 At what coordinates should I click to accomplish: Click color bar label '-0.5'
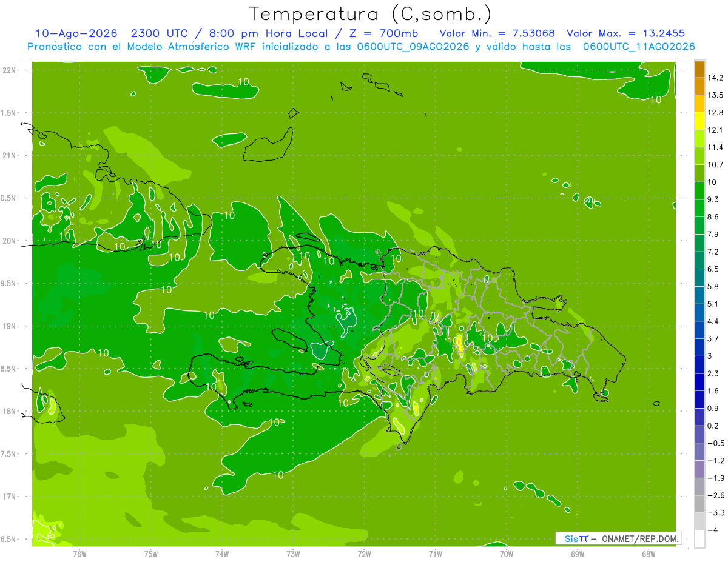tap(715, 443)
